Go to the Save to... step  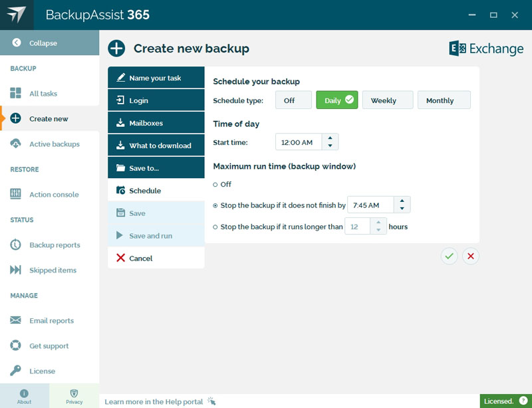156,167
